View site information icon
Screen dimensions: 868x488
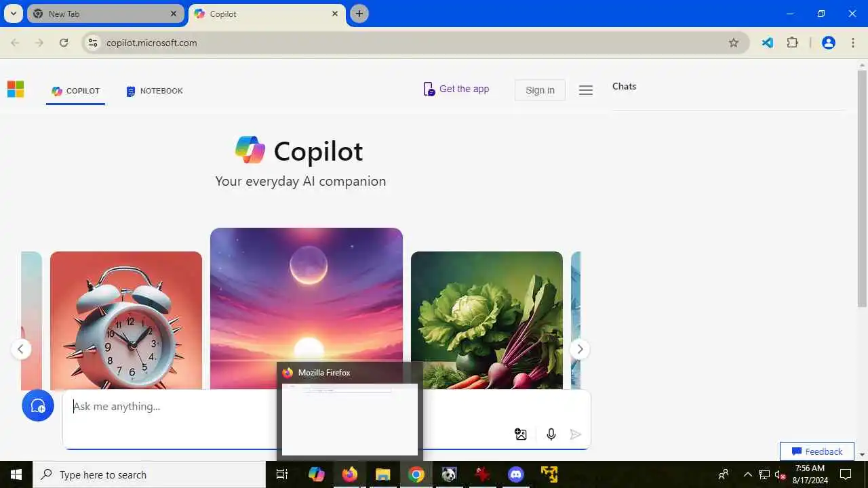93,43
